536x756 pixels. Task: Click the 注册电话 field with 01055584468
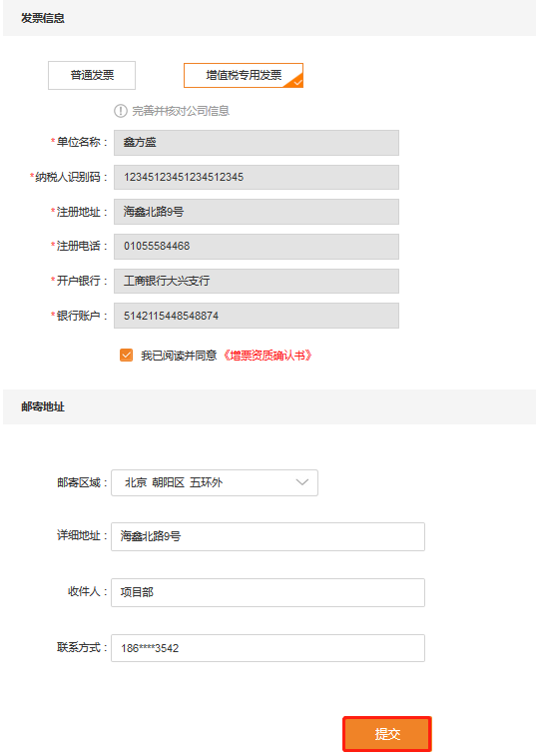pyautogui.click(x=257, y=247)
